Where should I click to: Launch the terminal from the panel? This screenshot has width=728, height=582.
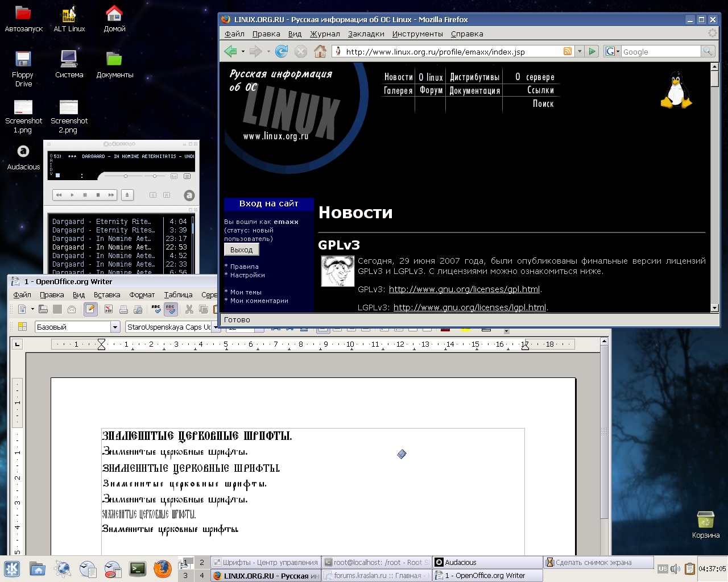138,568
